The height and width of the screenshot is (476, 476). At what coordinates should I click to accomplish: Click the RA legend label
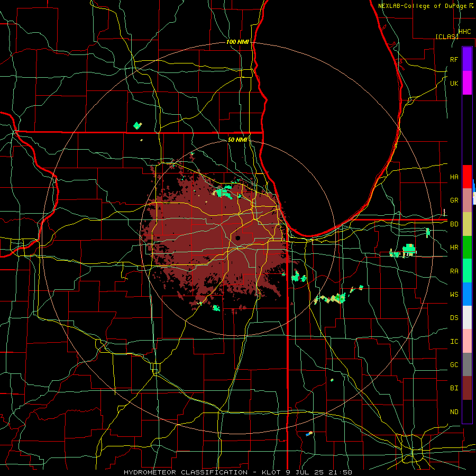[x=454, y=271]
